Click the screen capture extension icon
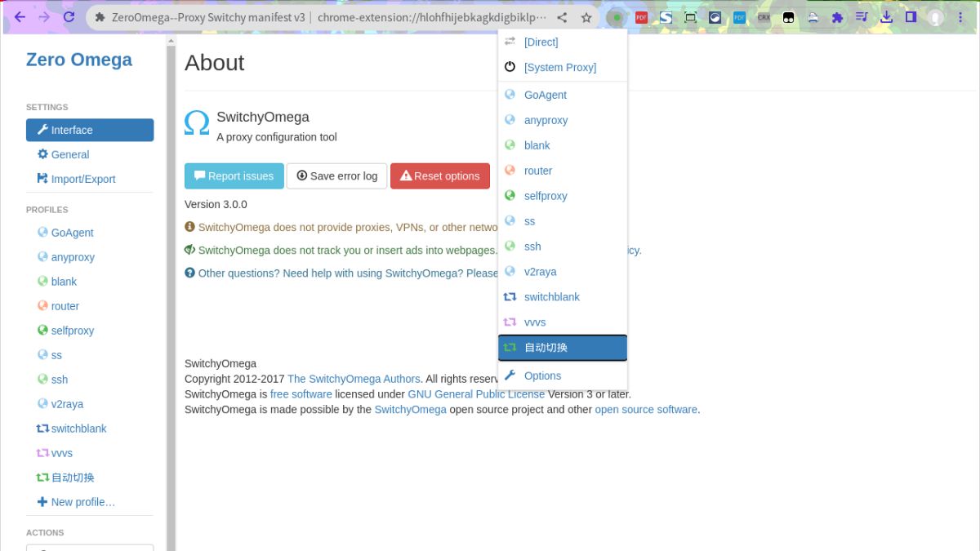 pos(691,17)
